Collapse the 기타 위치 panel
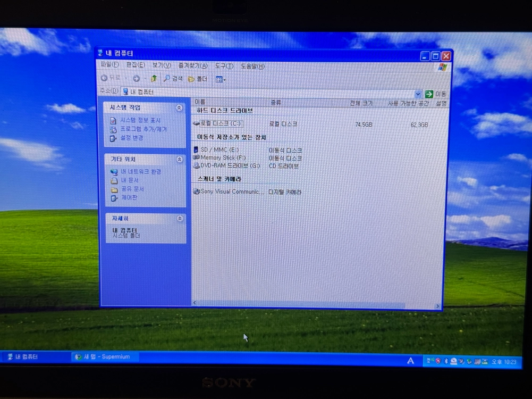Image resolution: width=532 pixels, height=399 pixels. pos(180,159)
